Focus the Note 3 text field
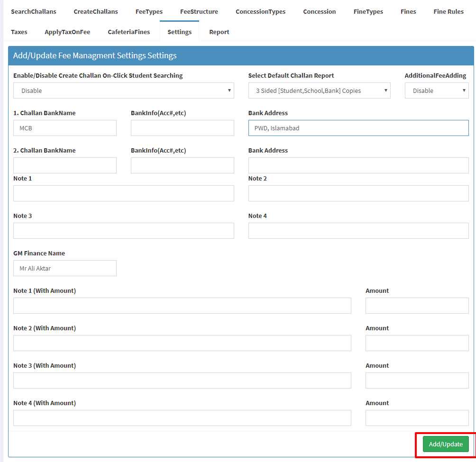The height and width of the screenshot is (462, 476). tap(124, 231)
